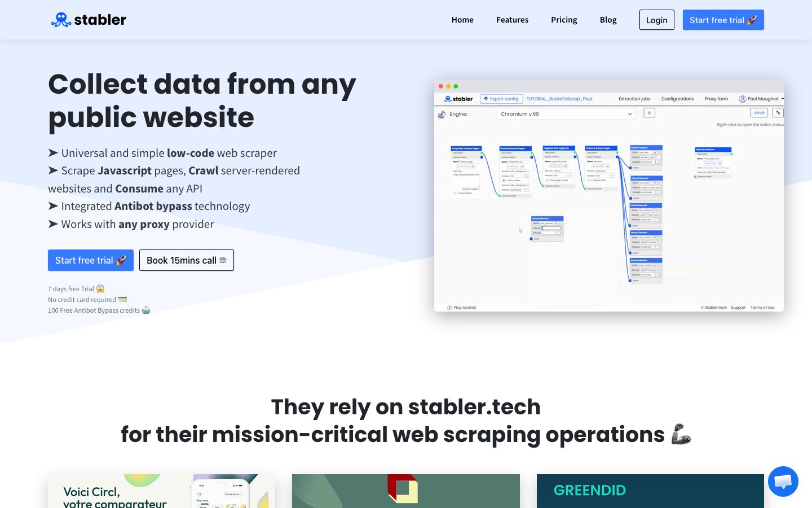Expand the Chromium v.99 engine dropdown
The width and height of the screenshot is (812, 508).
(566, 114)
